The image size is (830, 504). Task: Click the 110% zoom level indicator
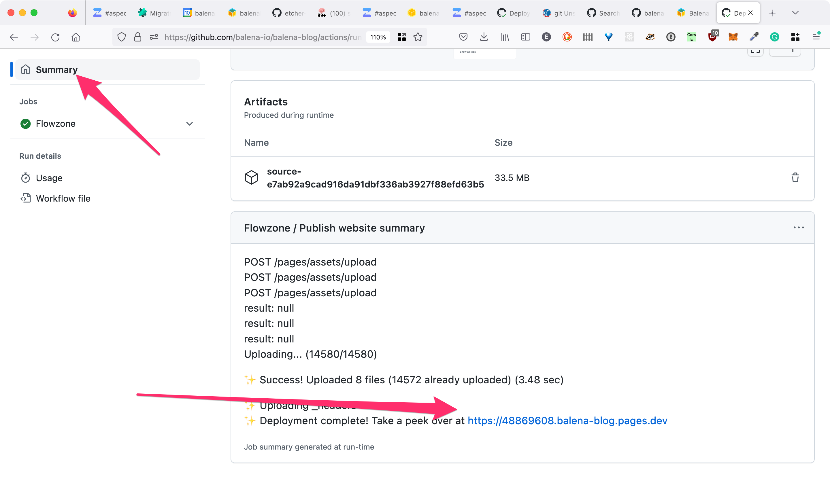pyautogui.click(x=378, y=37)
